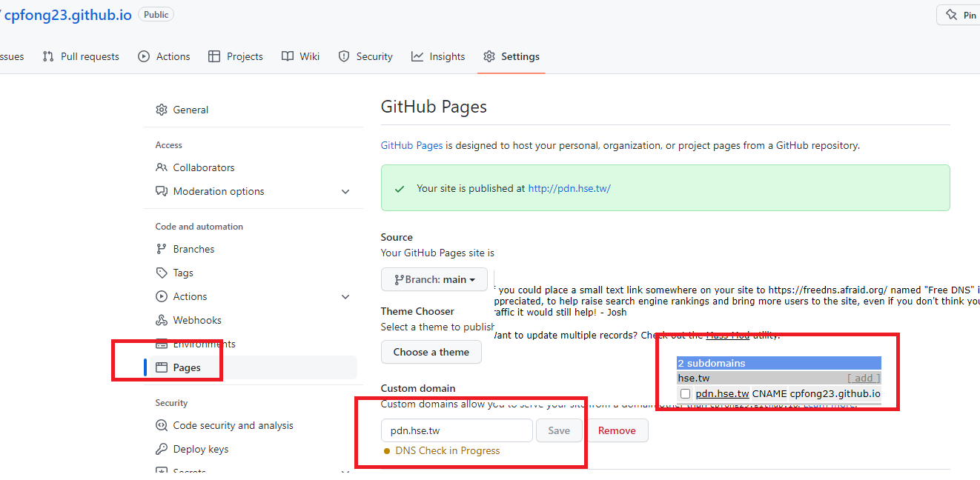The height and width of the screenshot is (480, 980).
Task: Click the Wiki book icon
Action: point(288,56)
